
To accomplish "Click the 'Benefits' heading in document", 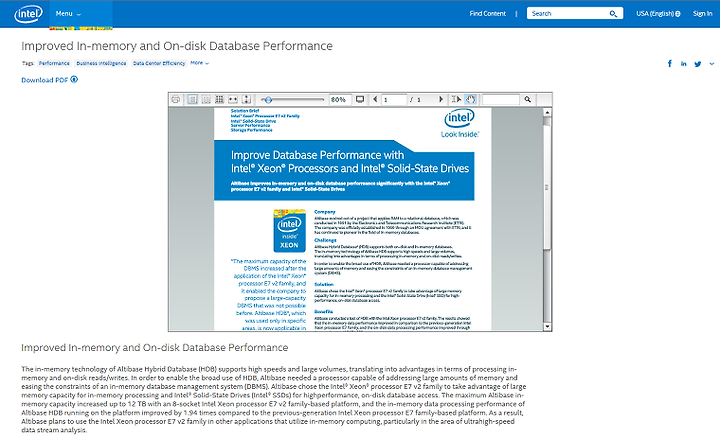I will pyautogui.click(x=324, y=311).
